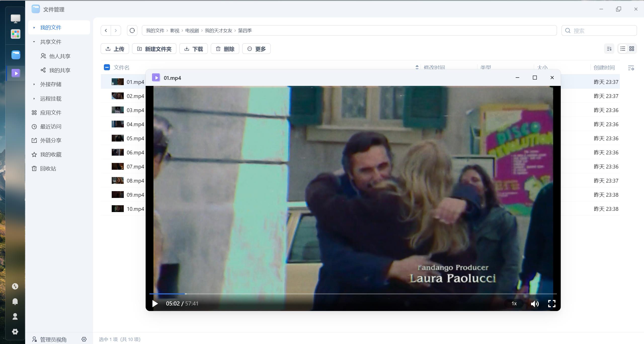Image resolution: width=644 pixels, height=344 pixels.
Task: Select the 03.mp4 file row
Action: 360,110
